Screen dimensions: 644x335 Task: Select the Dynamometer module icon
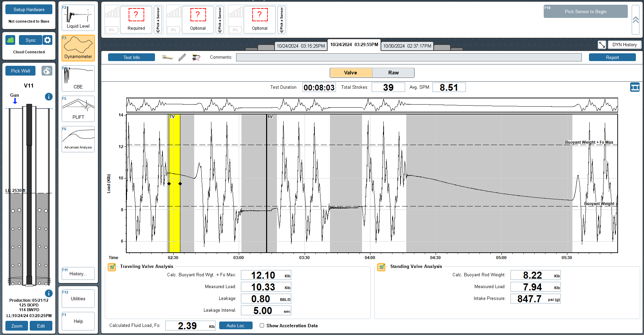[x=78, y=48]
